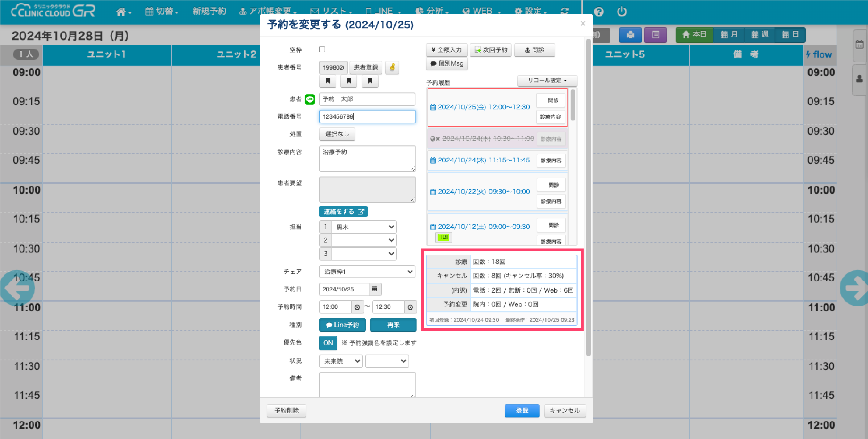This screenshot has width=868, height=439.
Task: Click the green LINE icon beside patient name
Action: 310,99
